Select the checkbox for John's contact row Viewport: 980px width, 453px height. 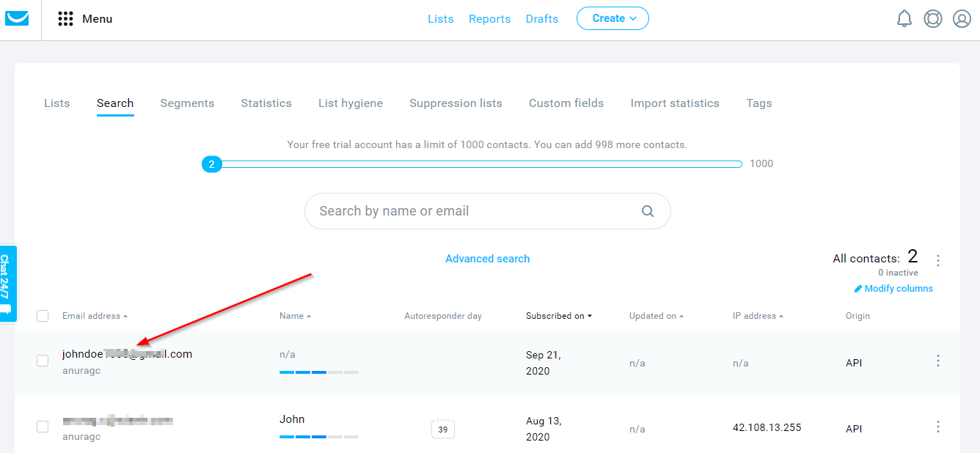click(x=43, y=427)
